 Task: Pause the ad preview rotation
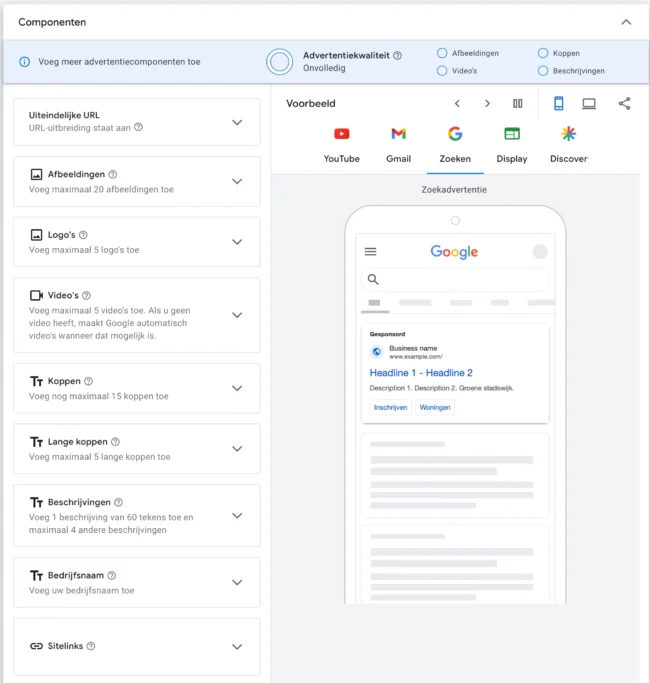518,103
